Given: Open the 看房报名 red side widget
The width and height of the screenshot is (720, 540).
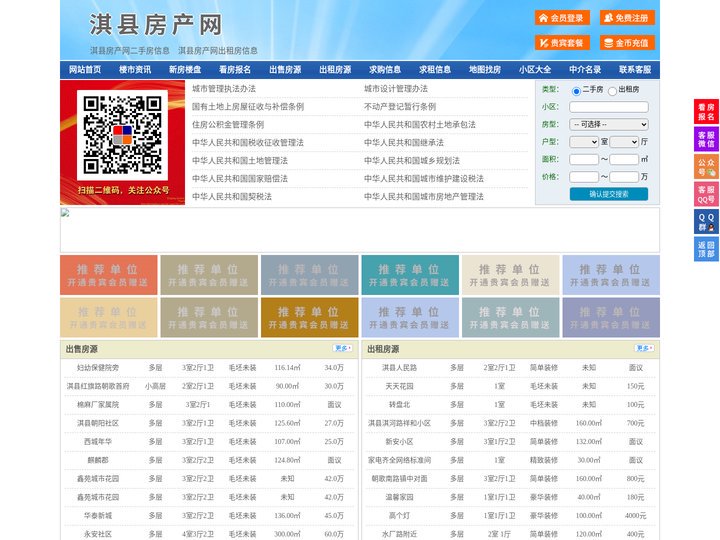Looking at the screenshot, I should [x=706, y=112].
